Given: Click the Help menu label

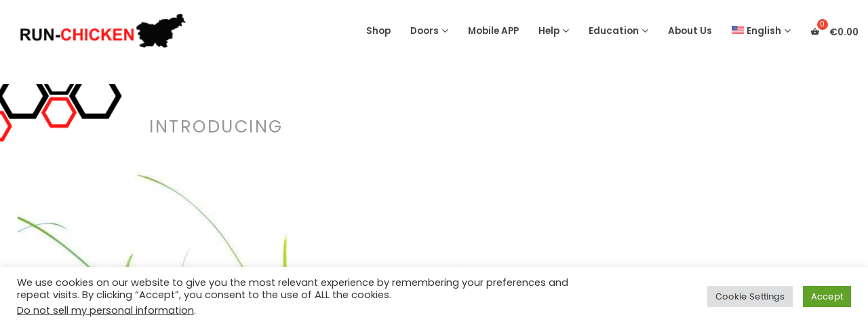Looking at the screenshot, I should [x=549, y=31].
